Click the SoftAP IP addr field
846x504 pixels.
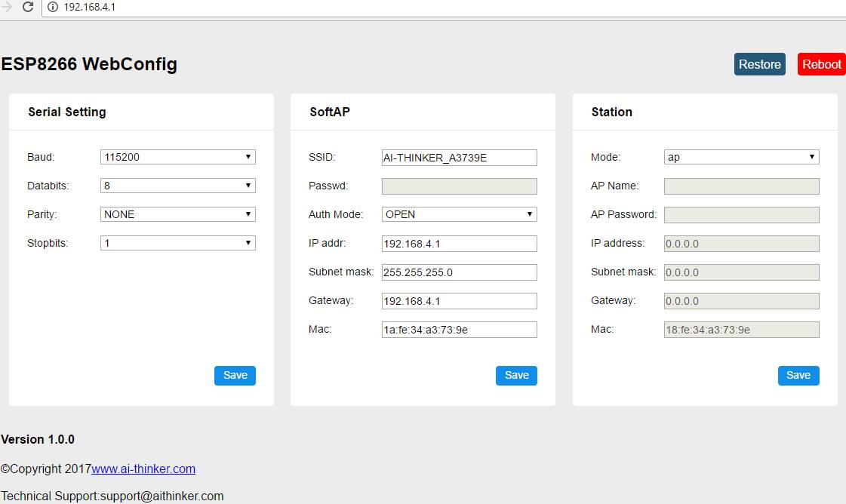(x=459, y=244)
